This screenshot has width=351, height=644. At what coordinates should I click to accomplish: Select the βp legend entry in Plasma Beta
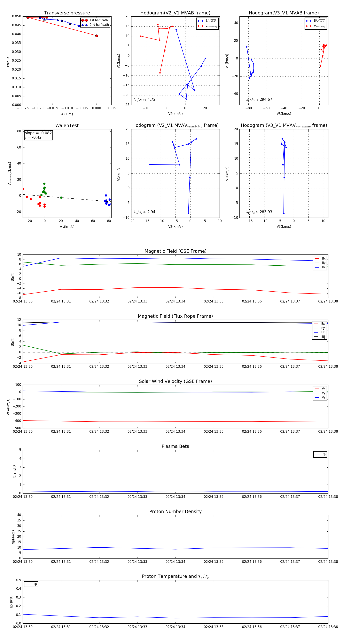[320, 454]
